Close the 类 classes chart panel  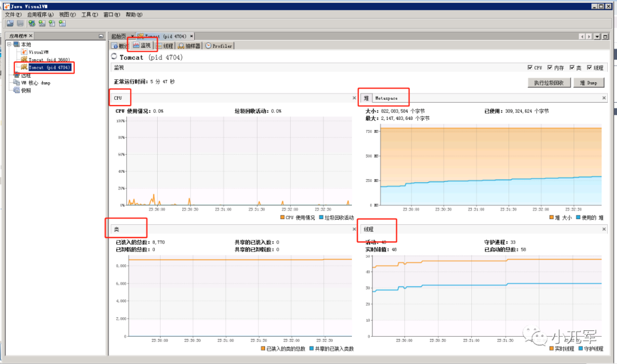[354, 229]
